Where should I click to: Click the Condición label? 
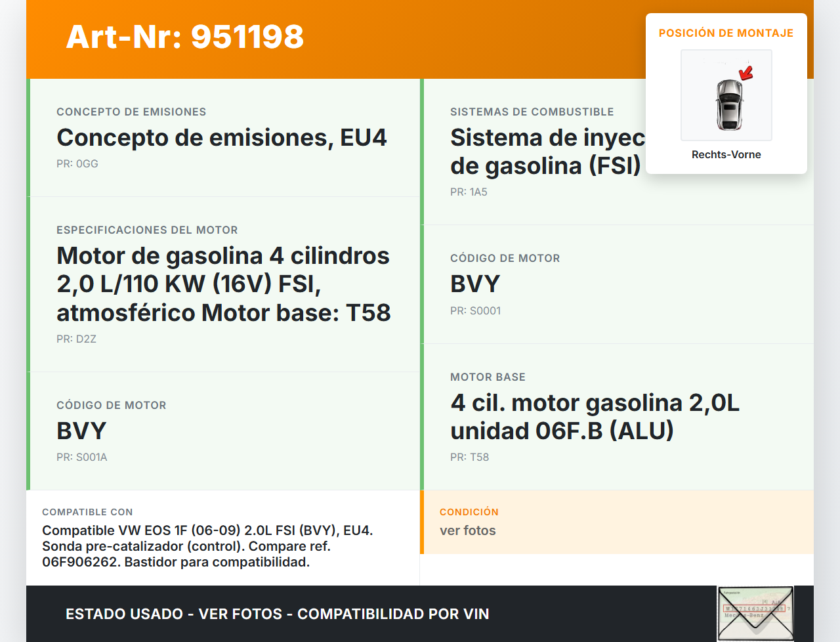click(x=469, y=512)
